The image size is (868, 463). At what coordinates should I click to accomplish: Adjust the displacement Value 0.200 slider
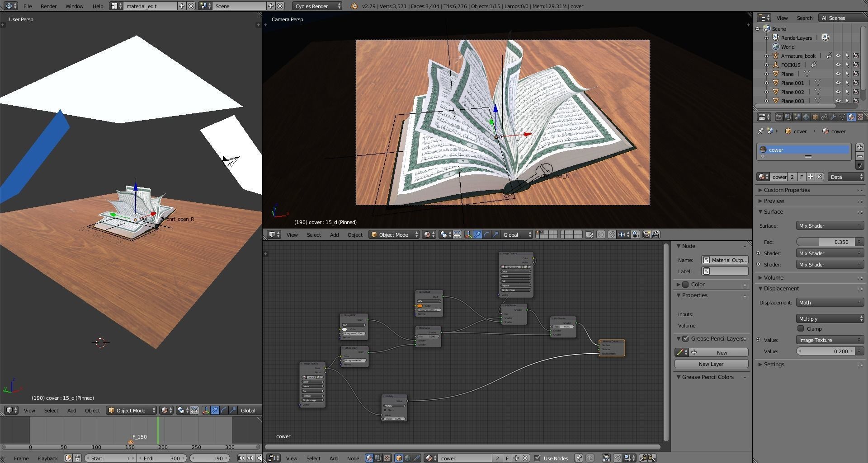pos(826,351)
